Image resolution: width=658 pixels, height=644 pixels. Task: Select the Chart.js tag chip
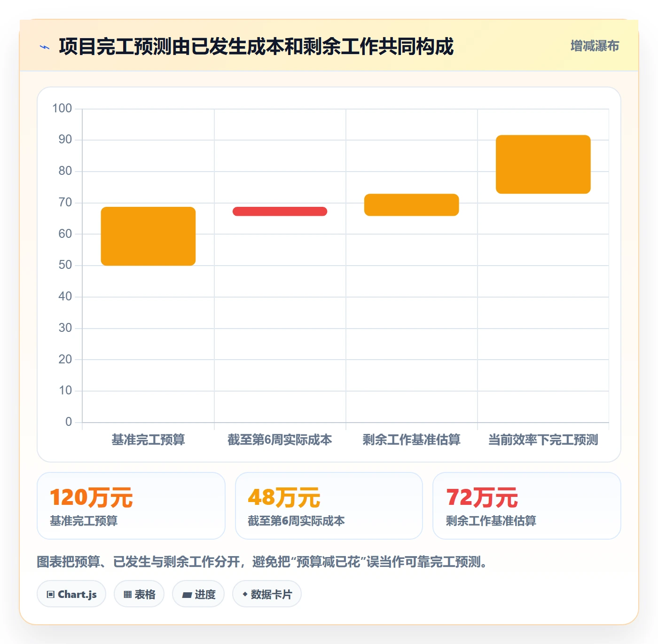click(71, 594)
